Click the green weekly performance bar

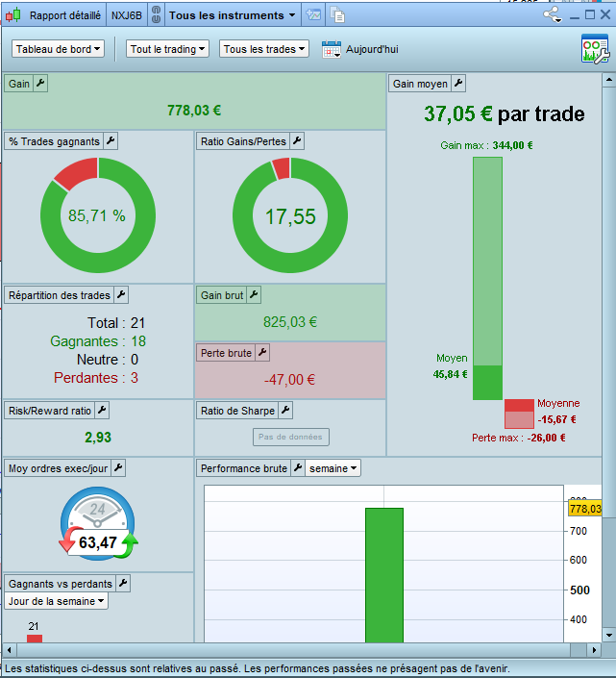pos(384,575)
